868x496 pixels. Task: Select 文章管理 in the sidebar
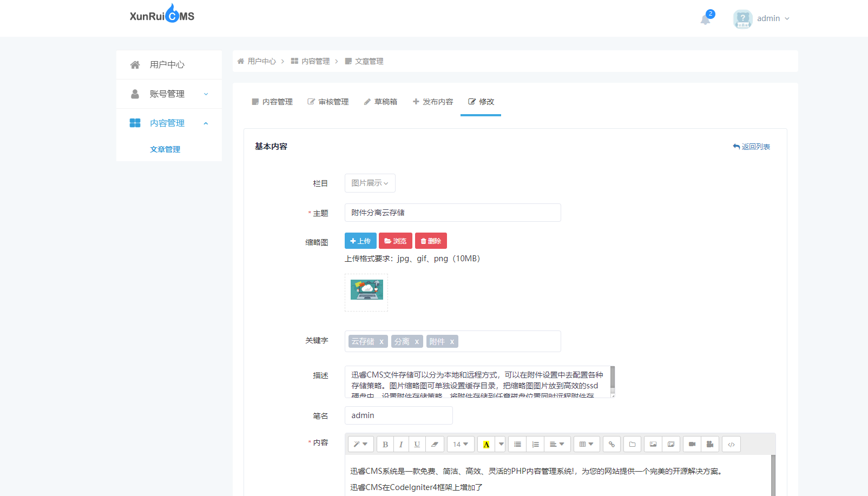[165, 149]
